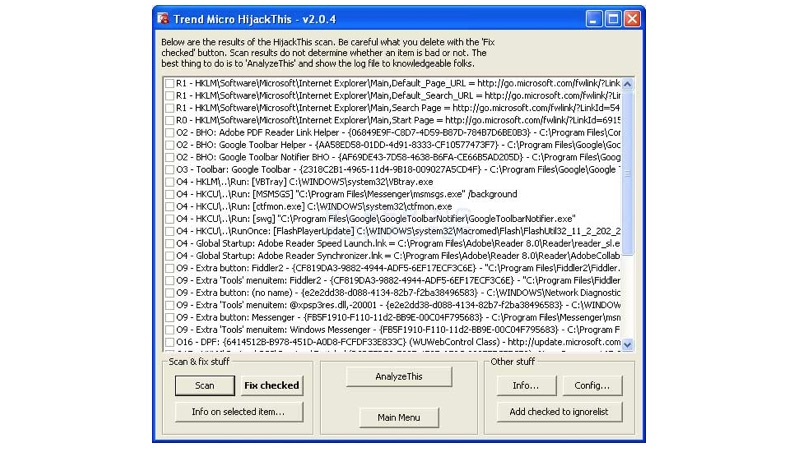This screenshot has width=800, height=450.
Task: Check the Default_Page_URL R1 entry
Action: [169, 83]
